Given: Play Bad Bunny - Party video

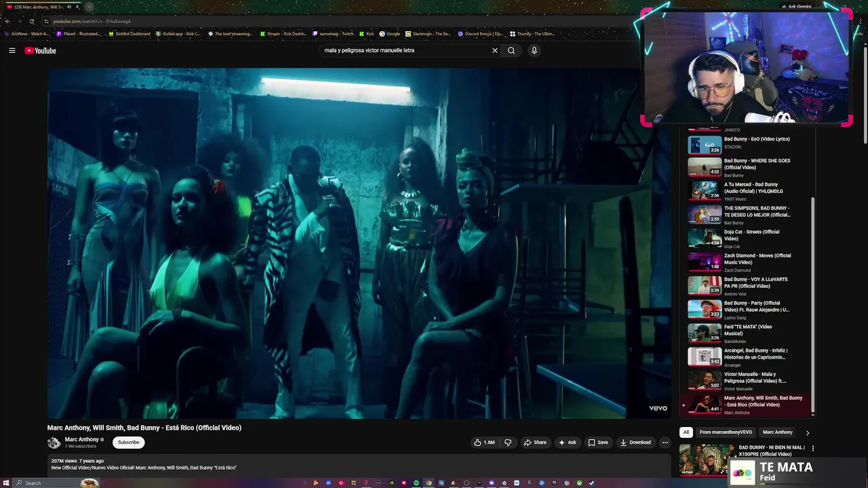Looking at the screenshot, I should [745, 310].
